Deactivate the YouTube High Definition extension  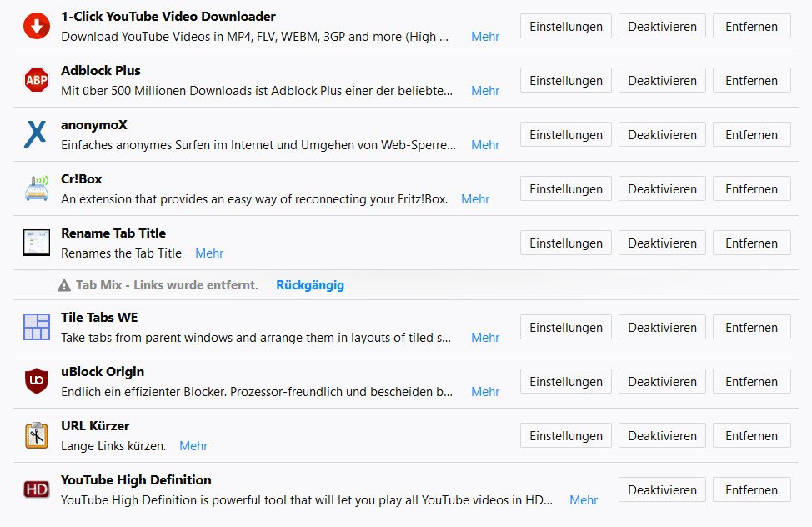(662, 490)
